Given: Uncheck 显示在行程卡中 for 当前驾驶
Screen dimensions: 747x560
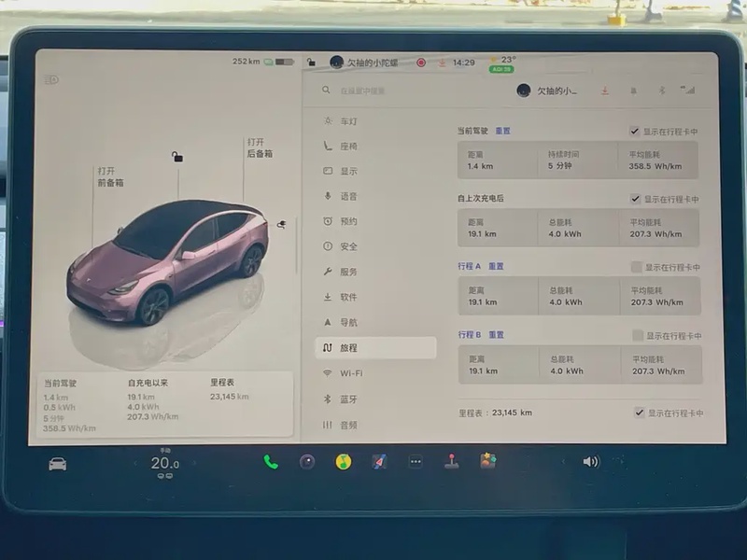Looking at the screenshot, I should (635, 132).
